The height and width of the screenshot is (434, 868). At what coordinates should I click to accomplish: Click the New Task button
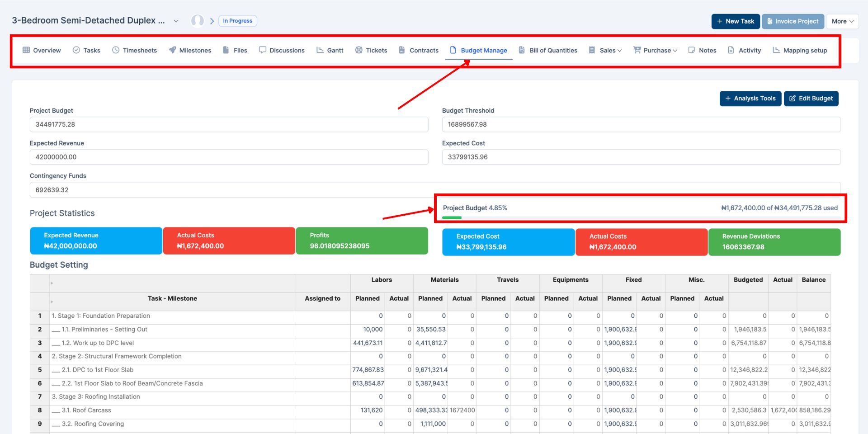(735, 21)
